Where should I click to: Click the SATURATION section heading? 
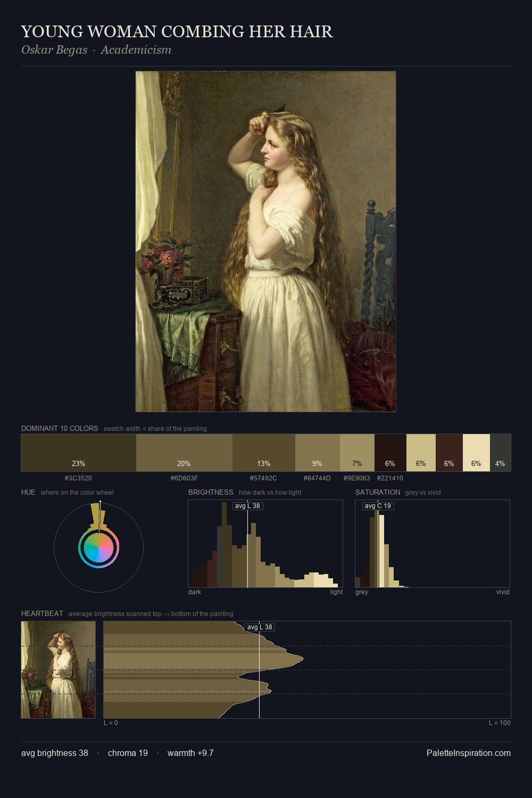point(378,492)
